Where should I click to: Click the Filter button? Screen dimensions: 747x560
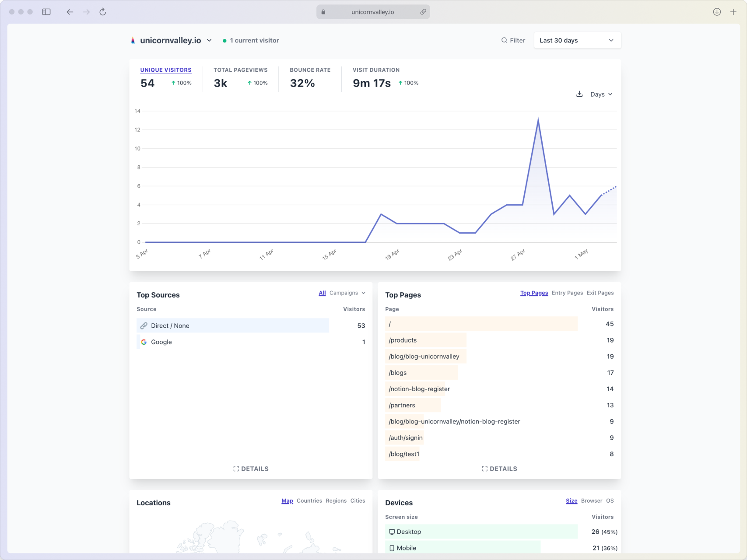tap(513, 40)
